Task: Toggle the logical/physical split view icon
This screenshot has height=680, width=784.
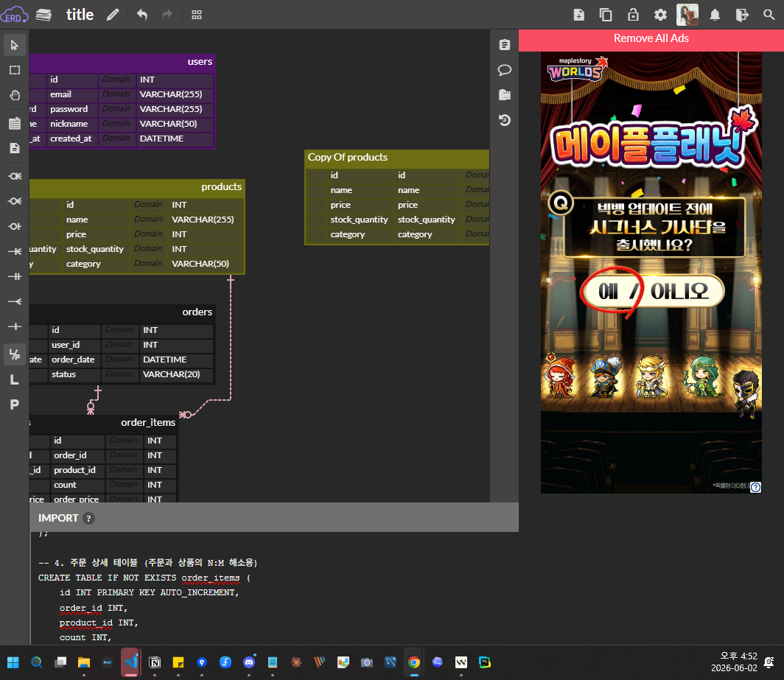Action: coord(15,354)
